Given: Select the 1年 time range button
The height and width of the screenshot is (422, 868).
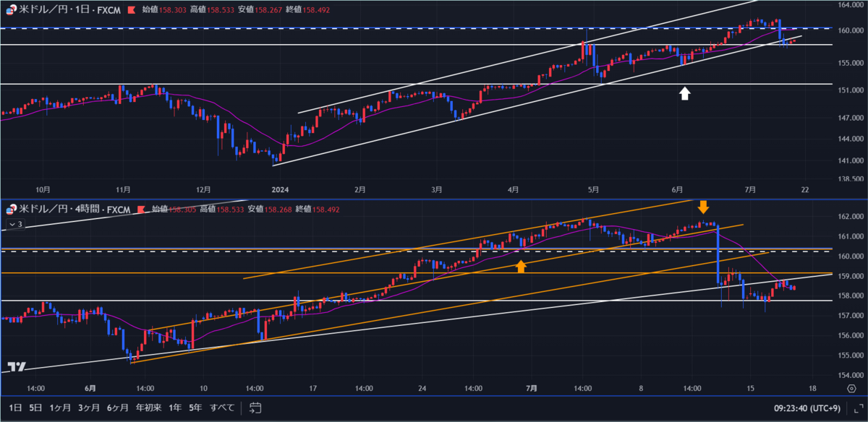Looking at the screenshot, I should point(175,408).
